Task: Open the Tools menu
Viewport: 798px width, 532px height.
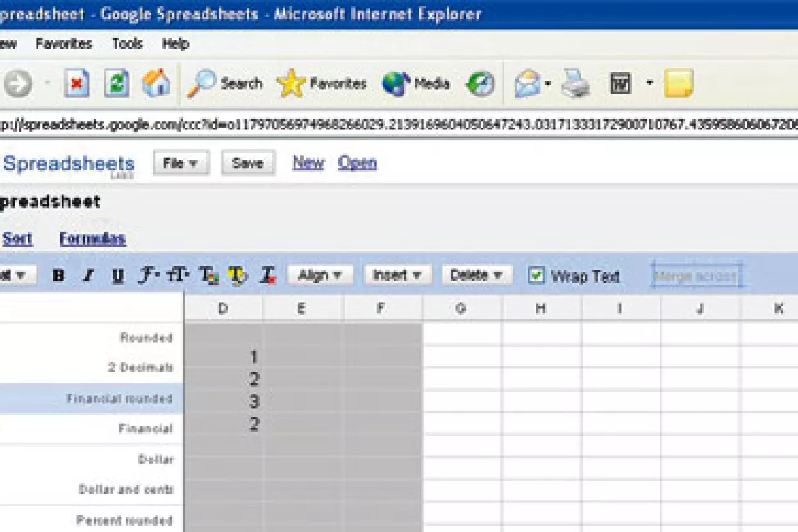Action: (127, 44)
